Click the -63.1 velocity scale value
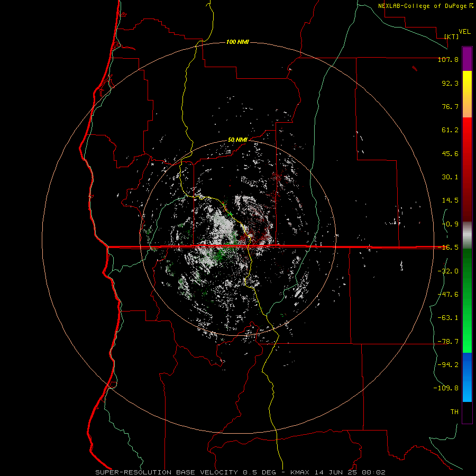Viewport: 476px width, 476px height. (x=448, y=318)
